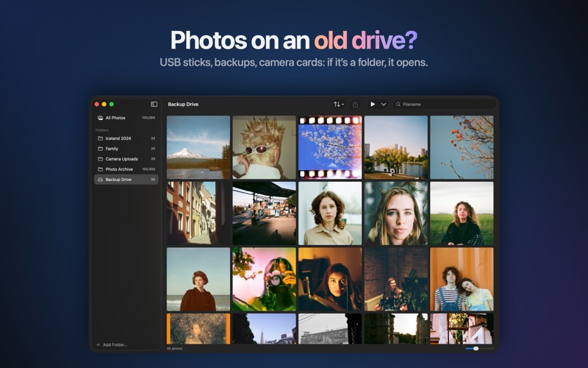The width and height of the screenshot is (588, 368).
Task: Click the Backup Drive disk icon
Action: 100,180
